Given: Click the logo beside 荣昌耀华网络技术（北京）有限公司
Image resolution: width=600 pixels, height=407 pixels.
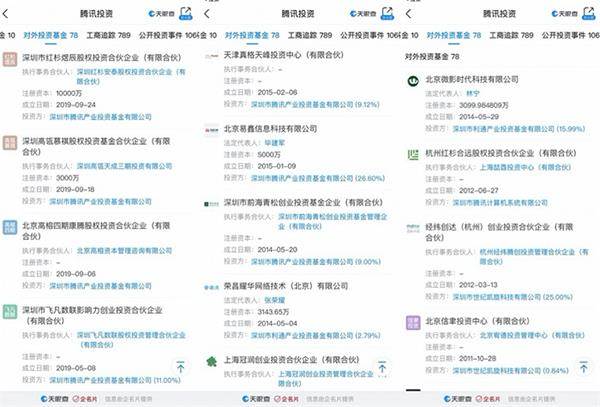Looking at the screenshot, I should pyautogui.click(x=212, y=287).
